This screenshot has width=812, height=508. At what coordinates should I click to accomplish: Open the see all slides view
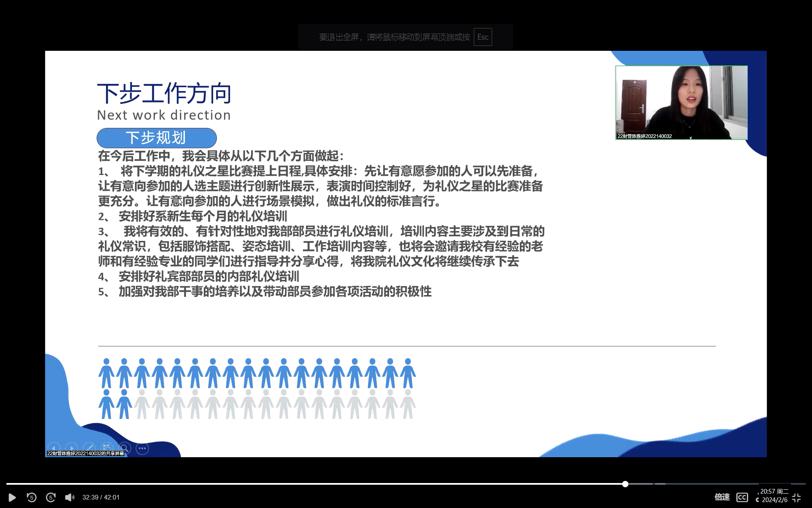(x=107, y=448)
